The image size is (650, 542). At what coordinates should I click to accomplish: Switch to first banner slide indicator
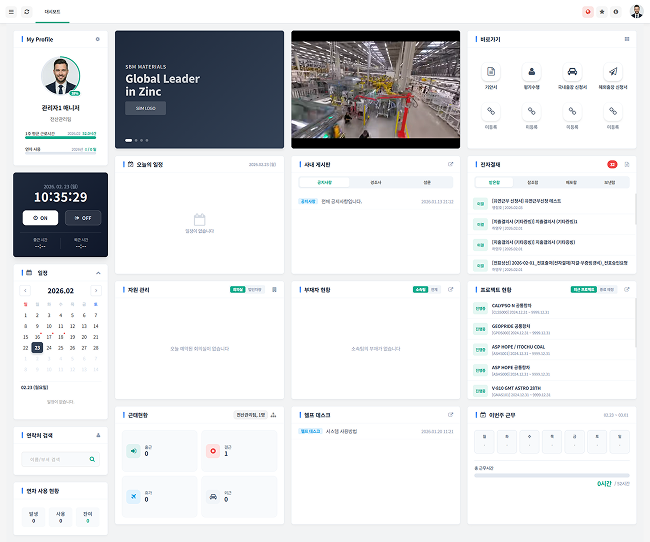pos(128,140)
